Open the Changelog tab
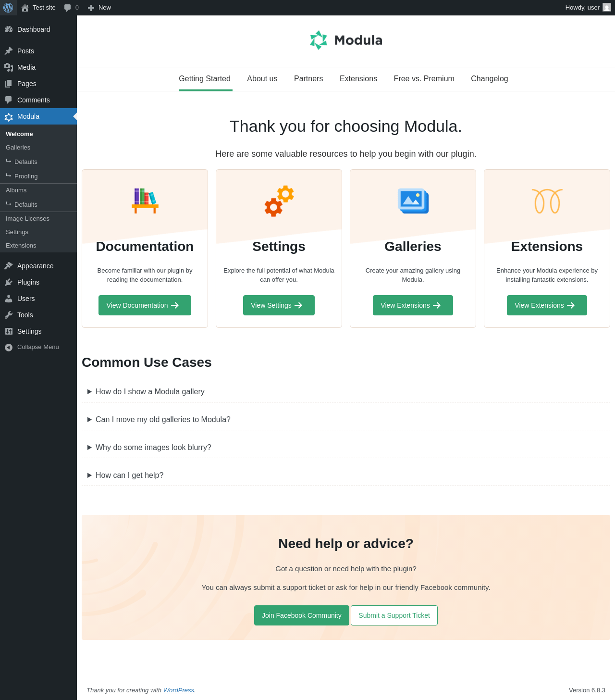 tap(490, 79)
